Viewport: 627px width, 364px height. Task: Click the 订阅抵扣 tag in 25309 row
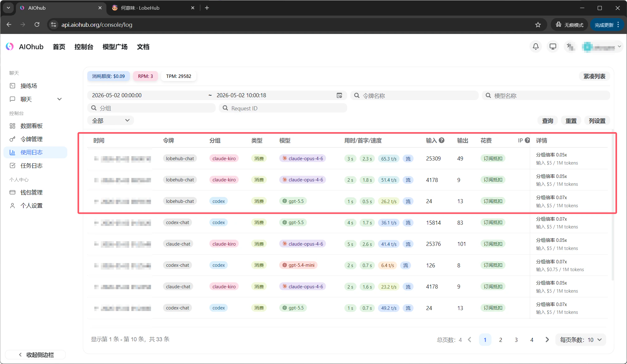[493, 158]
